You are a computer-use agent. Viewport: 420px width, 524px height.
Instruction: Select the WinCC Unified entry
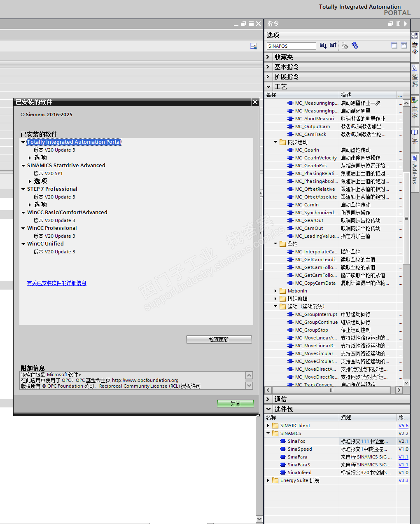tap(45, 244)
